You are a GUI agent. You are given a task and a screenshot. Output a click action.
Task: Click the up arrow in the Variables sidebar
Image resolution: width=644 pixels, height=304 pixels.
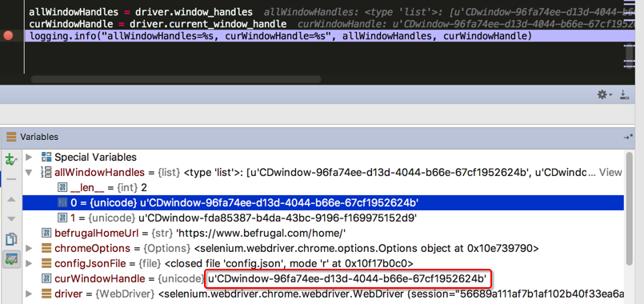(11, 199)
